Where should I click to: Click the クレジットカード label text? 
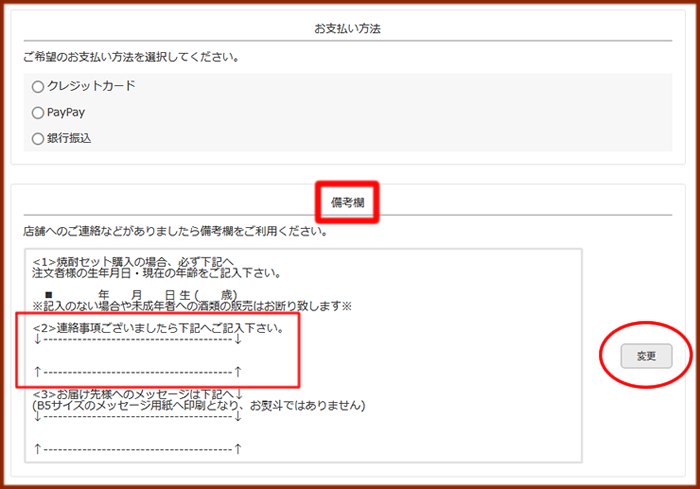click(91, 86)
